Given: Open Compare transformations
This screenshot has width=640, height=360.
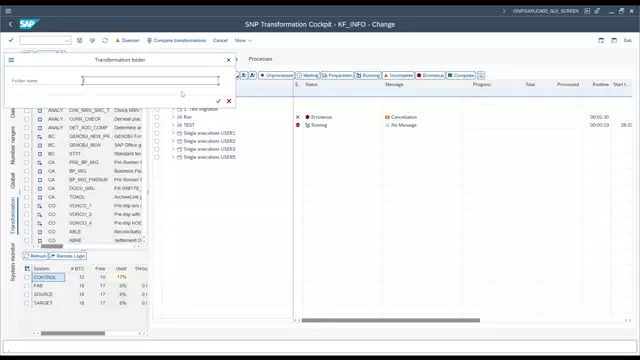Looking at the screenshot, I should tap(176, 40).
